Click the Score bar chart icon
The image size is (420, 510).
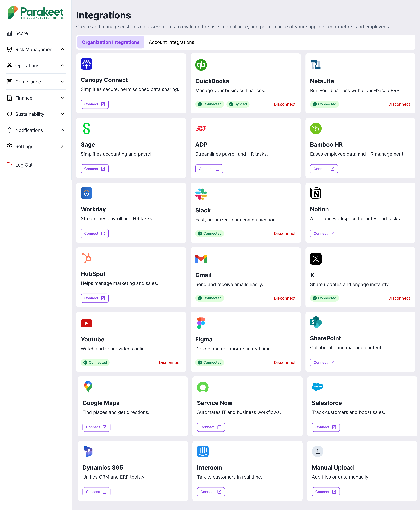tap(9, 33)
